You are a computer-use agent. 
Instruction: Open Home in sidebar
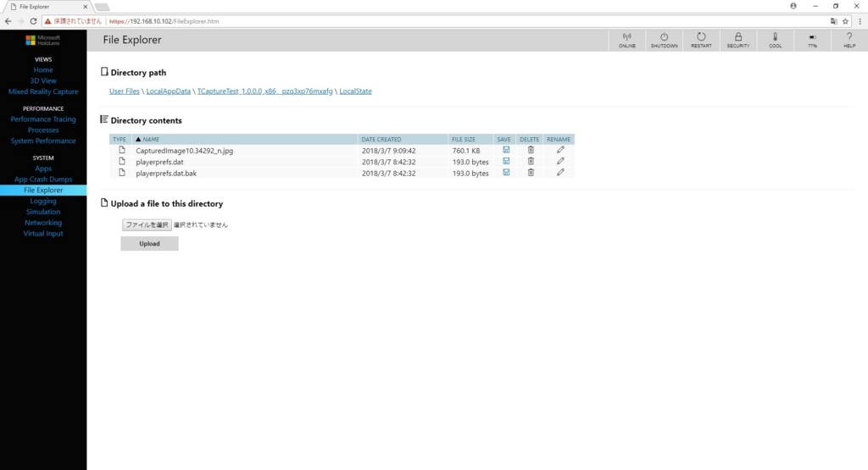[43, 69]
